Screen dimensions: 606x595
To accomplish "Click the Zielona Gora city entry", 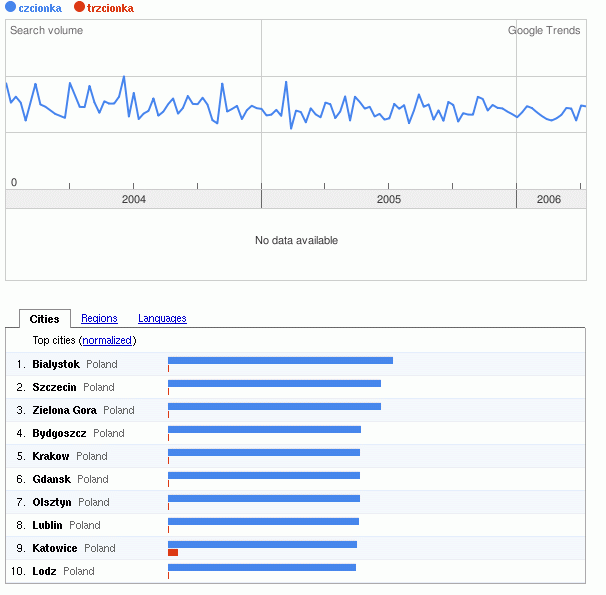I will (x=64, y=410).
